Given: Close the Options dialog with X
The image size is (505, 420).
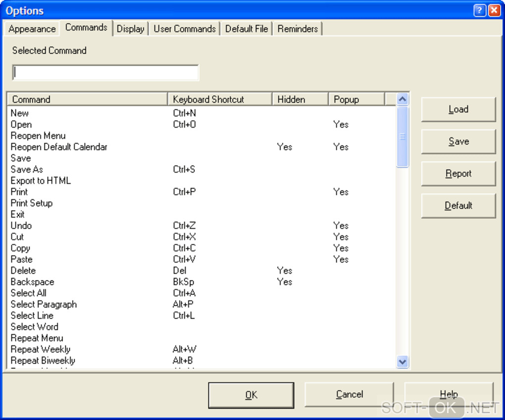Looking at the screenshot, I should tap(495, 10).
